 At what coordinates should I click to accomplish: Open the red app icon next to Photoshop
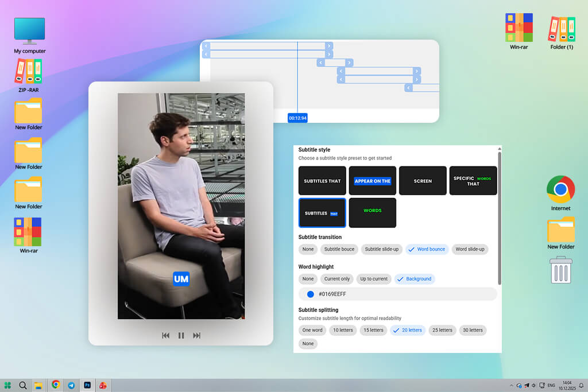(103, 385)
